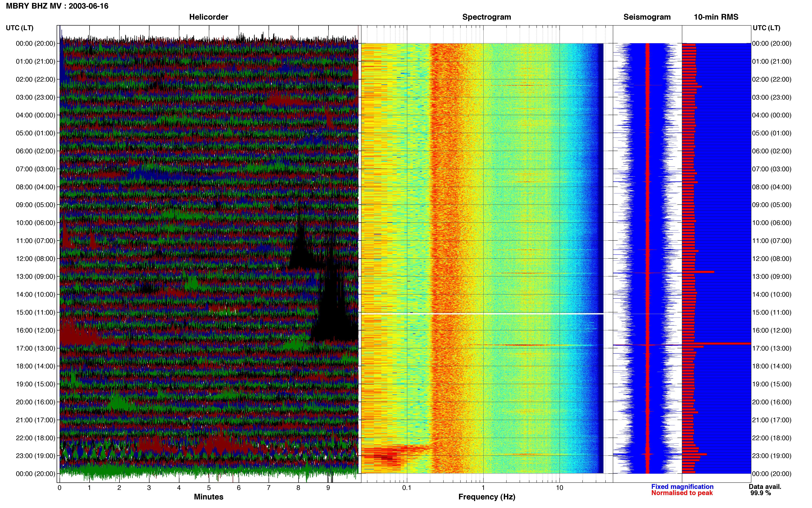Click right time label 19:00 (15:00)
The height and width of the screenshot is (508, 812).
[772, 384]
